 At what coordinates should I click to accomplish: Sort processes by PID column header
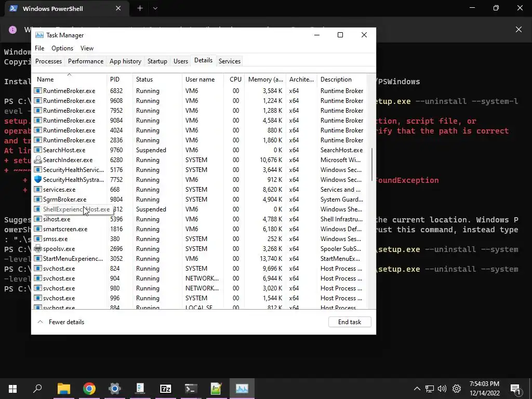[x=119, y=79]
